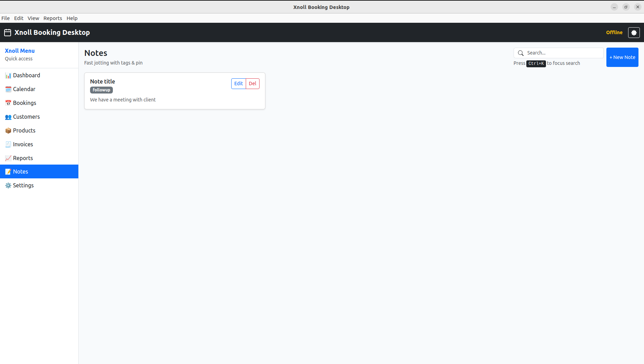Select the followup tag on the note

click(x=101, y=90)
